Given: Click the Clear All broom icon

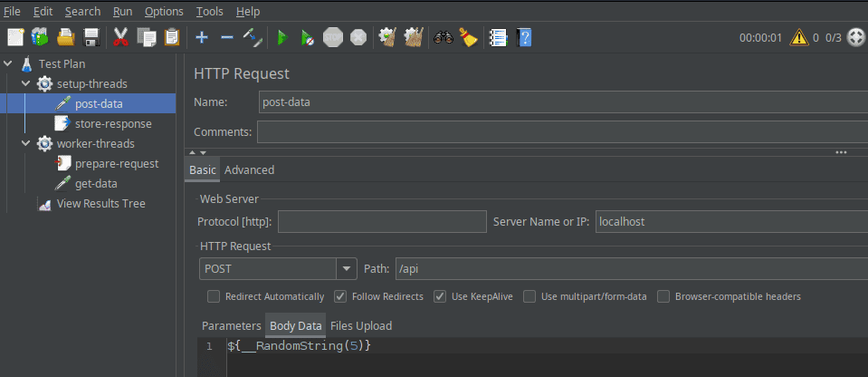Looking at the screenshot, I should click(468, 37).
